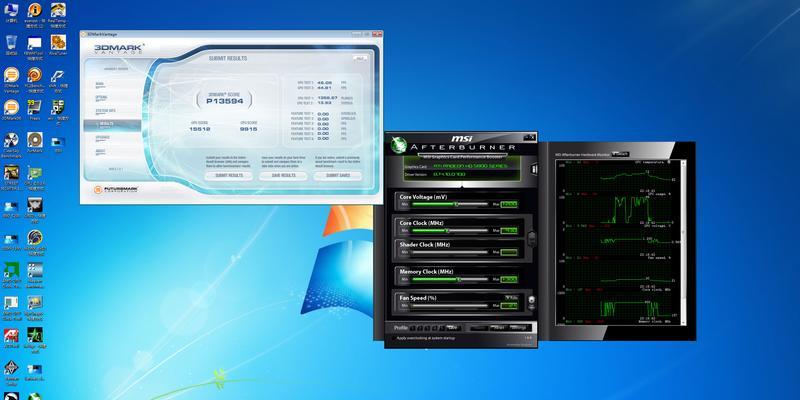The width and height of the screenshot is (800, 400).
Task: Click the HELP button in 3DMark Vantage
Action: [360, 59]
